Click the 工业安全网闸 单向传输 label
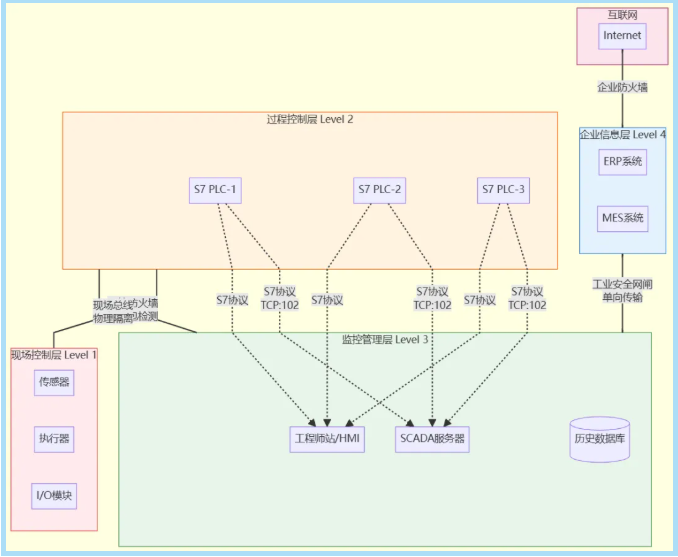 pos(622,291)
